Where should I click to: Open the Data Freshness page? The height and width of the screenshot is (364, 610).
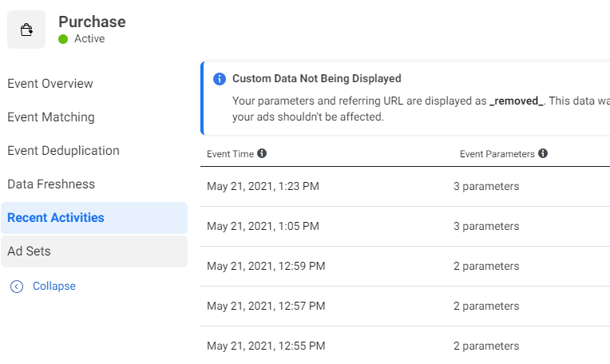coord(51,184)
